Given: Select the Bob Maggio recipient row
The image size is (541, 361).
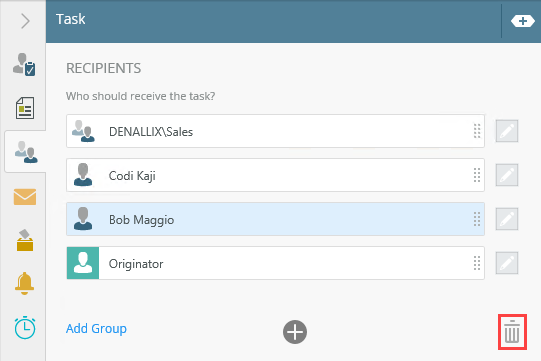Looking at the screenshot, I should tap(275, 219).
